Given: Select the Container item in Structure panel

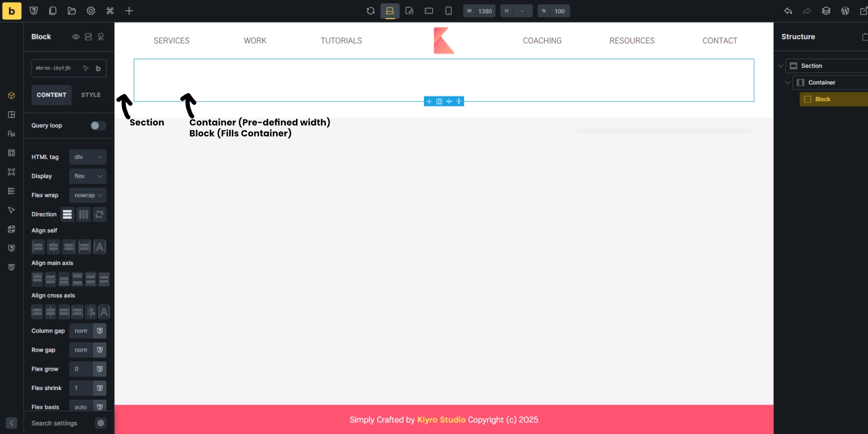Looking at the screenshot, I should coord(821,83).
